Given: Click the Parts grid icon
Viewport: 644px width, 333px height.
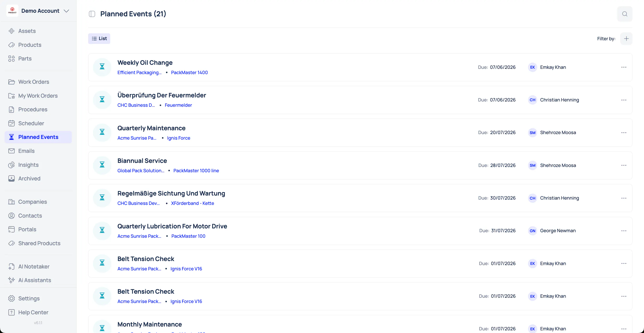Looking at the screenshot, I should (x=11, y=59).
